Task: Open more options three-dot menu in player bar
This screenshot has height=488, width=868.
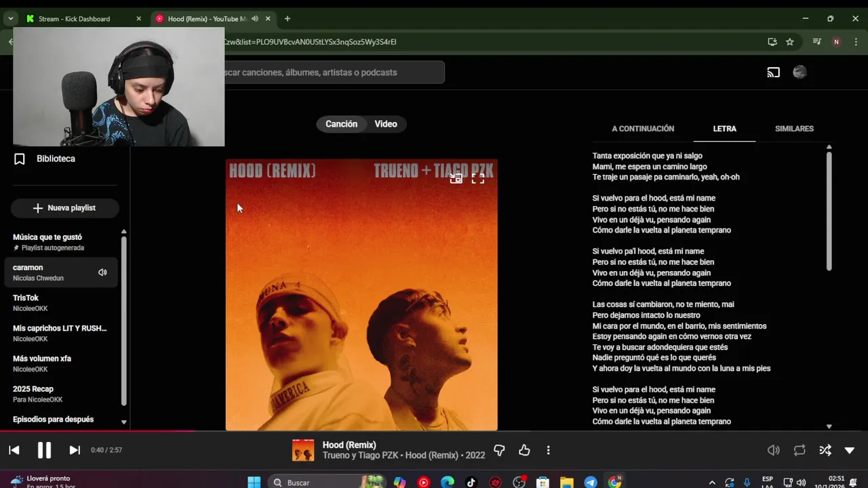Action: tap(548, 450)
